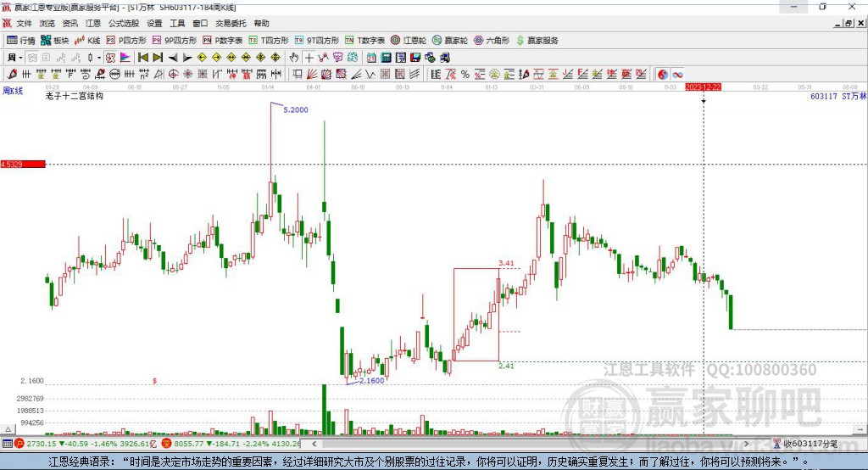
Task: Select the gold 金 circle tool
Action: pyautogui.click(x=493, y=75)
